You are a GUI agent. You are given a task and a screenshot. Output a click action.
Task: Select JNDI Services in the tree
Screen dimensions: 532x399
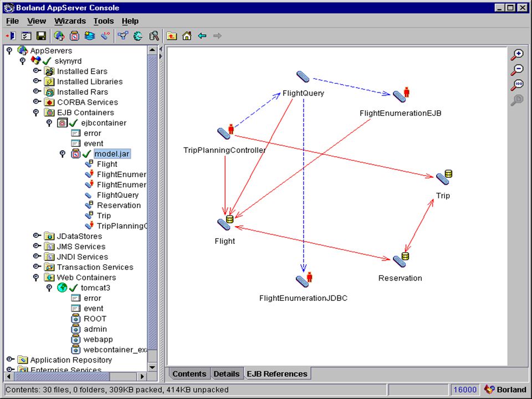pyautogui.click(x=82, y=257)
